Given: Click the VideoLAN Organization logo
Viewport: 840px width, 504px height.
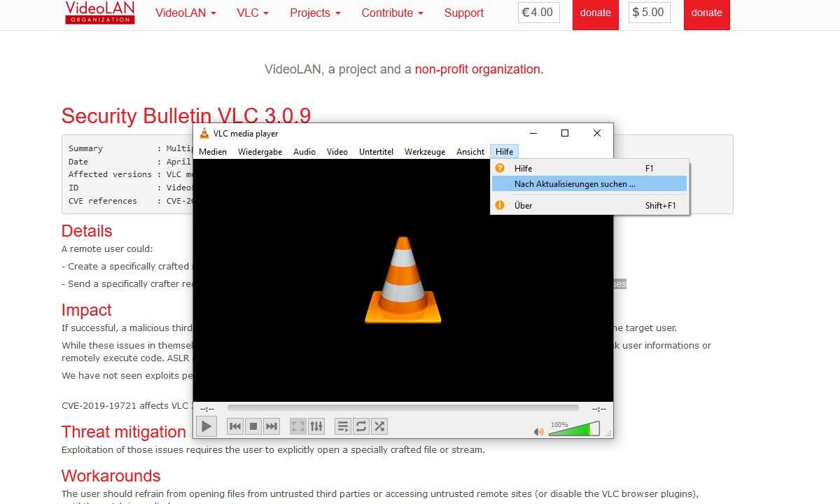Looking at the screenshot, I should coord(100,13).
